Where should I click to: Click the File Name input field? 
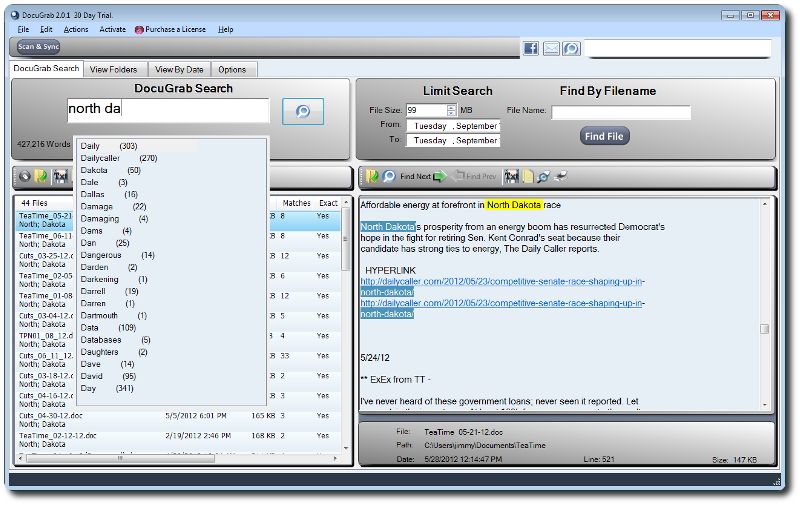click(x=621, y=112)
